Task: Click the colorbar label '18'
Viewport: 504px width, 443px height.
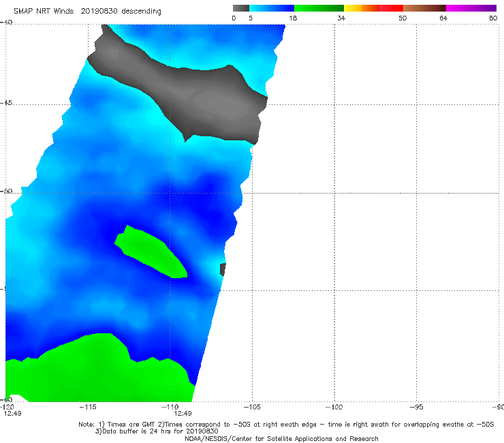Action: (x=293, y=18)
